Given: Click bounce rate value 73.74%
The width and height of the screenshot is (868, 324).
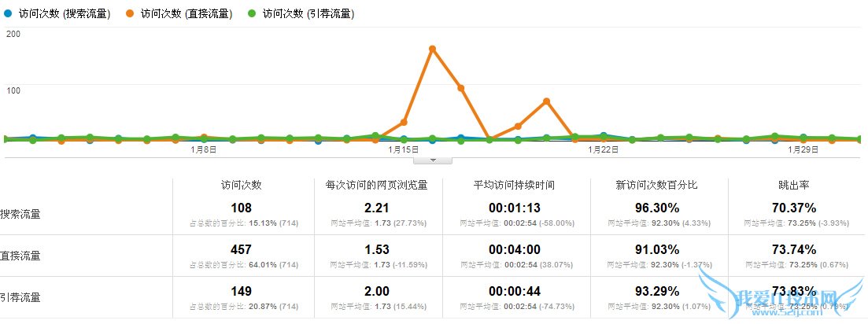Looking at the screenshot, I should pos(794,249).
